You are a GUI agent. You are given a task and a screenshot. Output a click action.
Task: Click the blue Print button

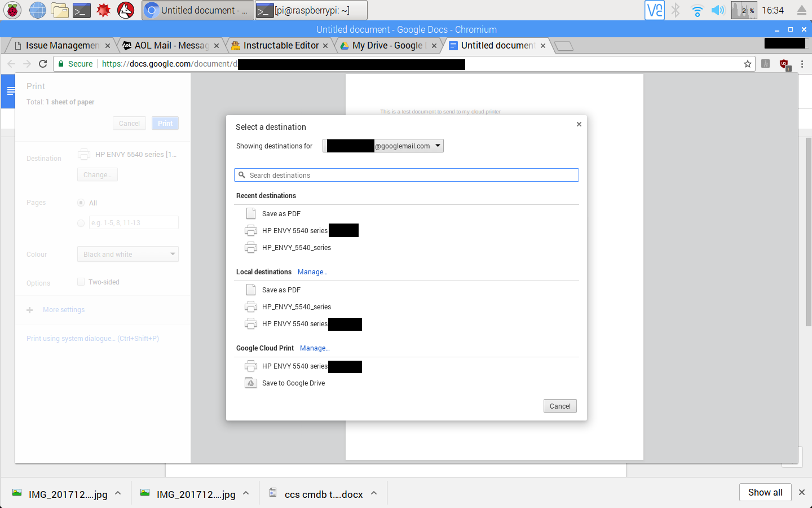pyautogui.click(x=165, y=123)
